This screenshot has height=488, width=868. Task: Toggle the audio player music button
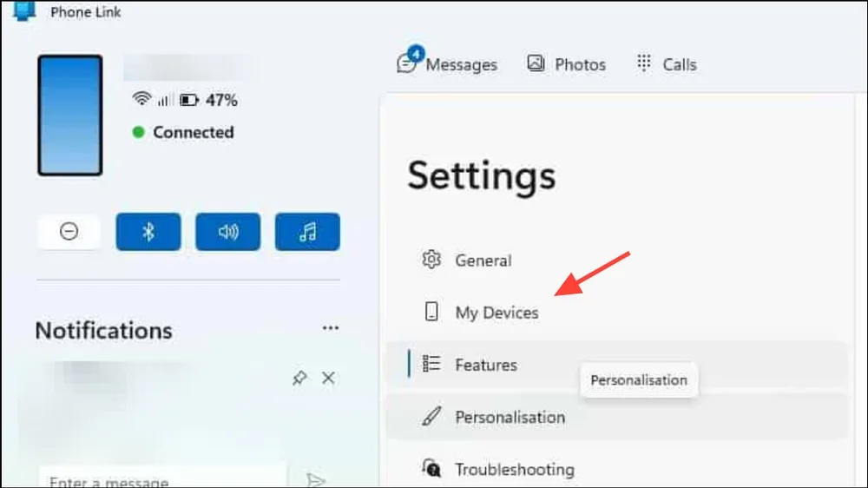tap(308, 232)
